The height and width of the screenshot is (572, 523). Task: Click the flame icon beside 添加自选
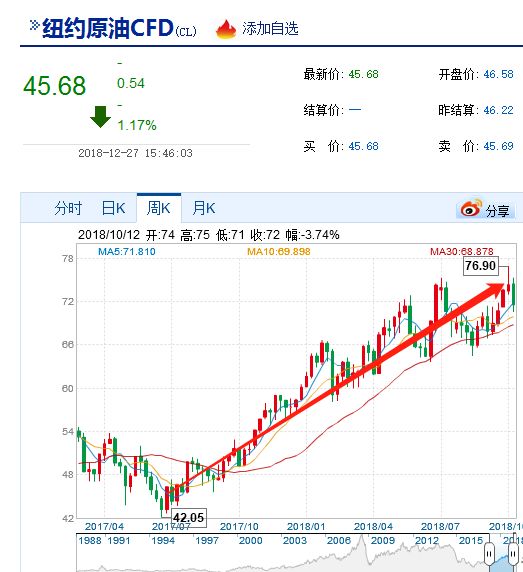[226, 29]
